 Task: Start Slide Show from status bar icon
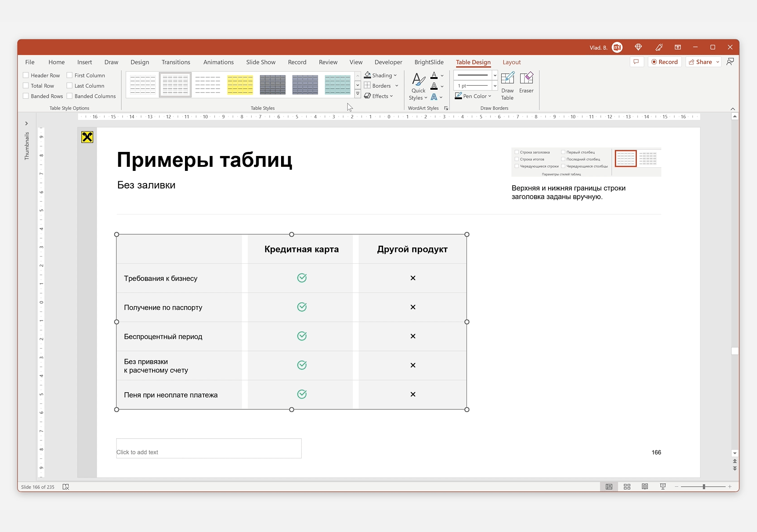[663, 486]
